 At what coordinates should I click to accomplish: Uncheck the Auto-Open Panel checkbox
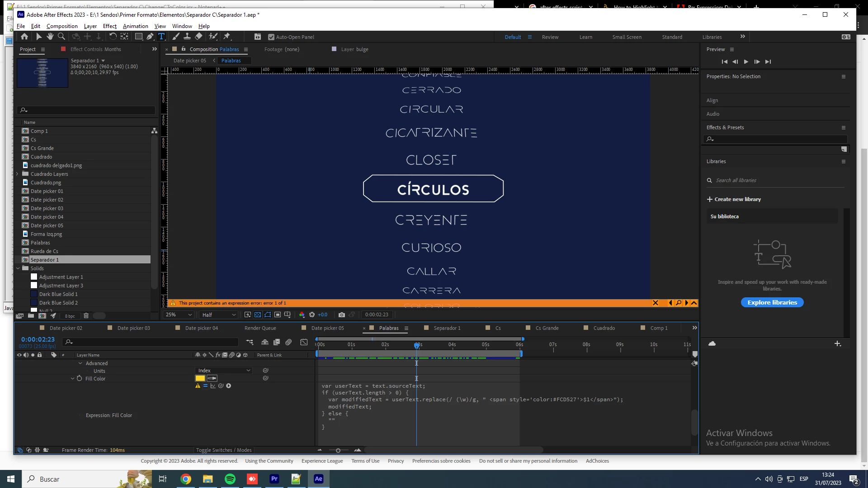point(271,37)
